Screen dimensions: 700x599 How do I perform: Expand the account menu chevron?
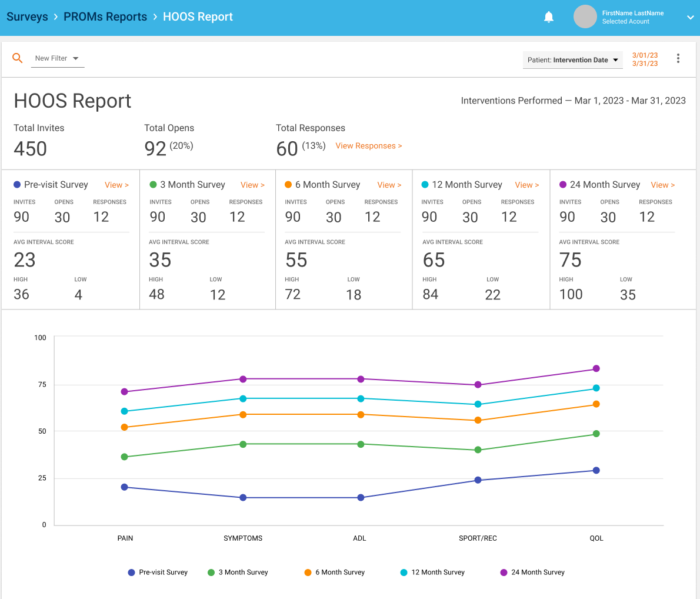[690, 18]
